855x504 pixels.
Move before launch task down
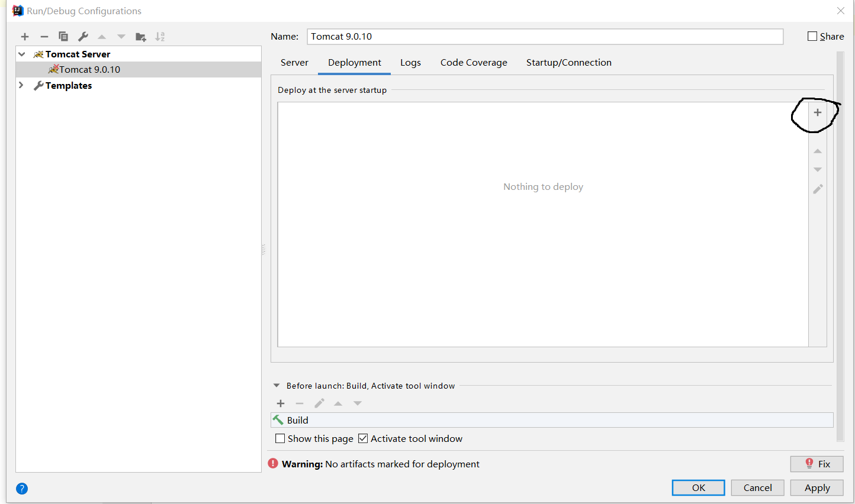358,403
